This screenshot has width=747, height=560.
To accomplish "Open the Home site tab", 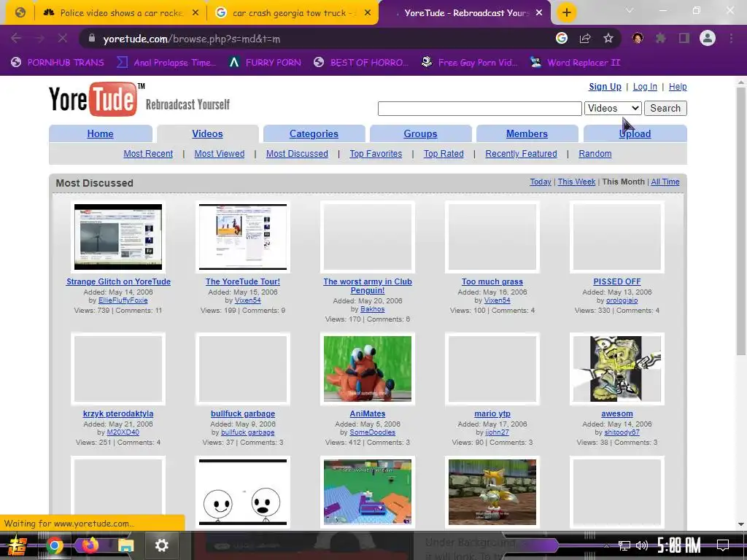I will 100,134.
